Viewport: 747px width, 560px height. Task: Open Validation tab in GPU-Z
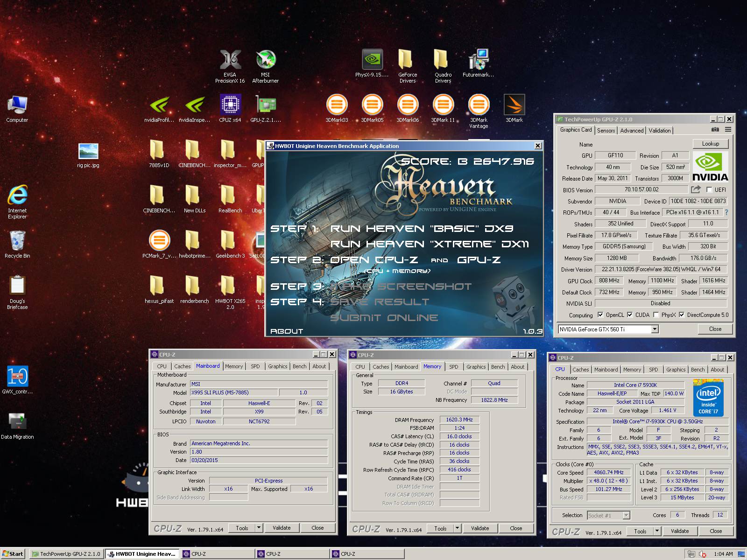[x=660, y=131]
